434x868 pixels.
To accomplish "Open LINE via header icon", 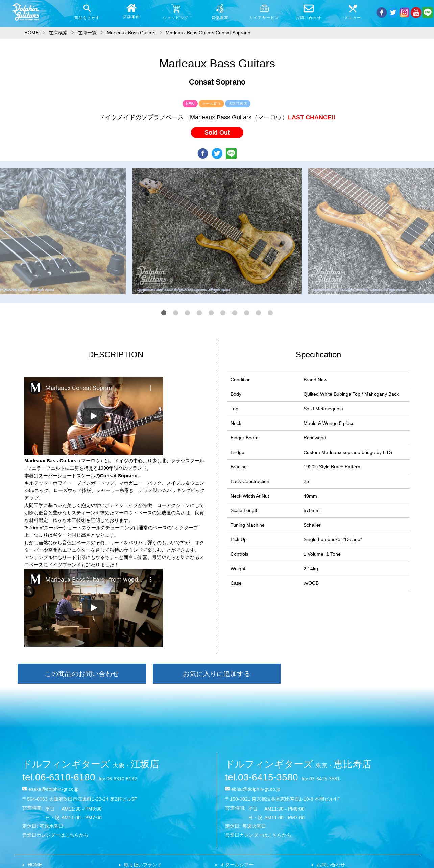I will tap(428, 13).
